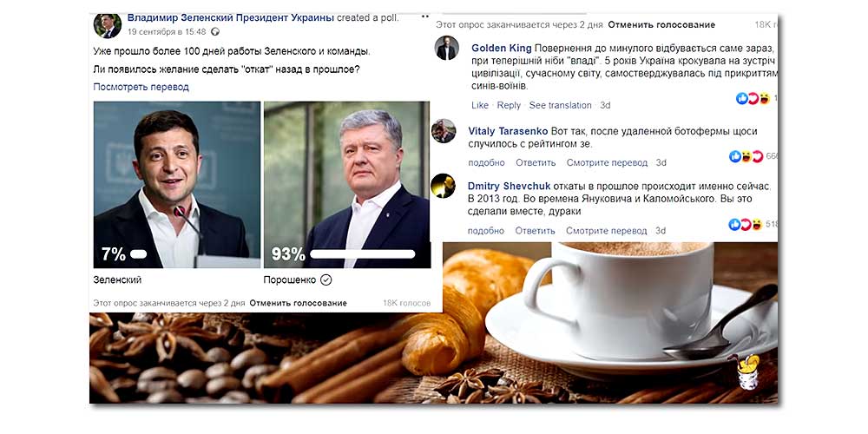
Task: Open the three-dot post options menu
Action: pyautogui.click(x=424, y=17)
